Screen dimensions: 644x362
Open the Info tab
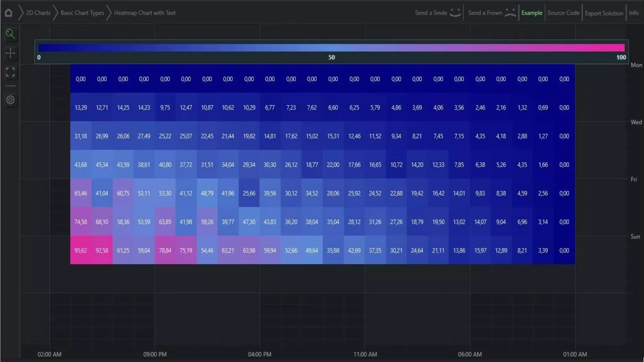[x=634, y=13]
